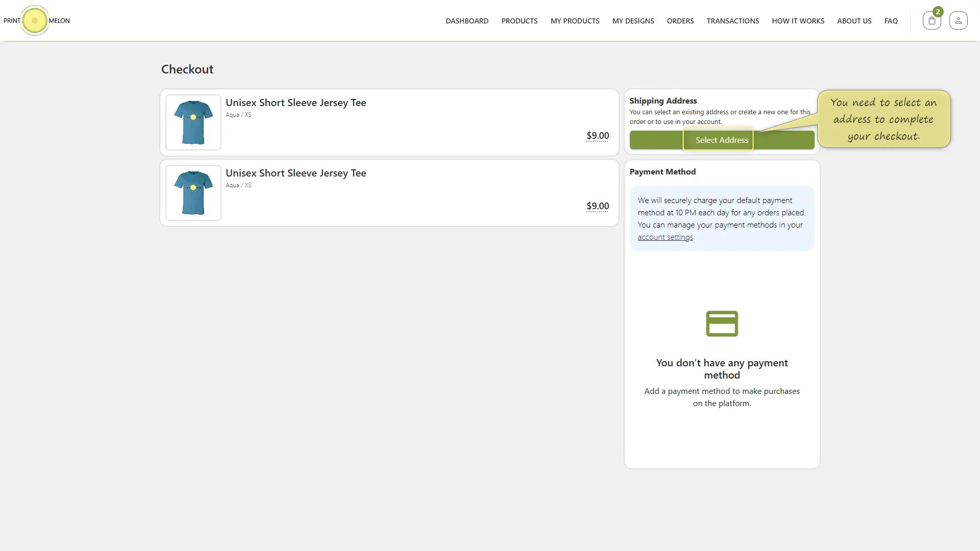980x551 pixels.
Task: Go to Dashboard menu item
Action: pos(467,21)
